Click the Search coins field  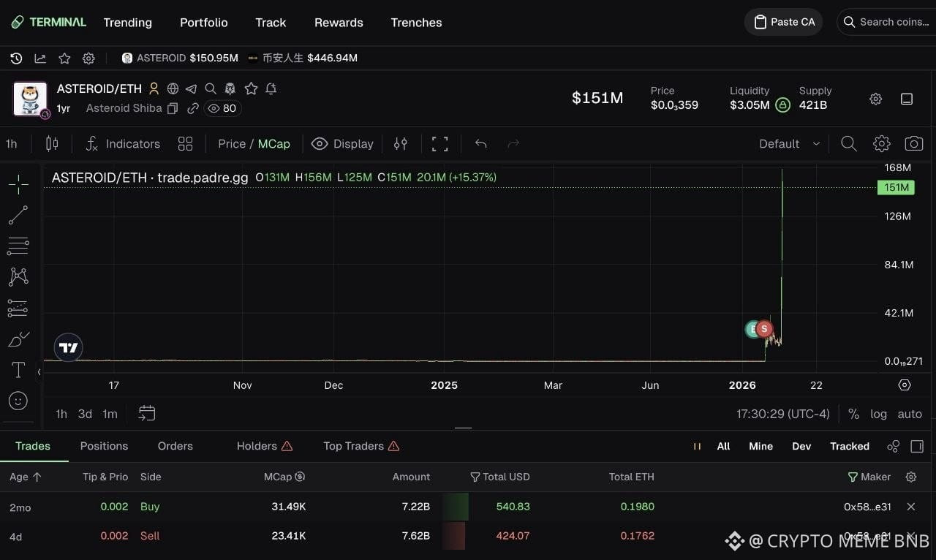coord(886,22)
